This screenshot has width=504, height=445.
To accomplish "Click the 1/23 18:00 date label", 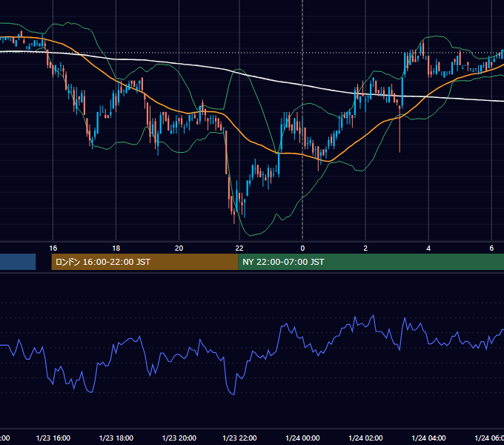I will [116, 438].
